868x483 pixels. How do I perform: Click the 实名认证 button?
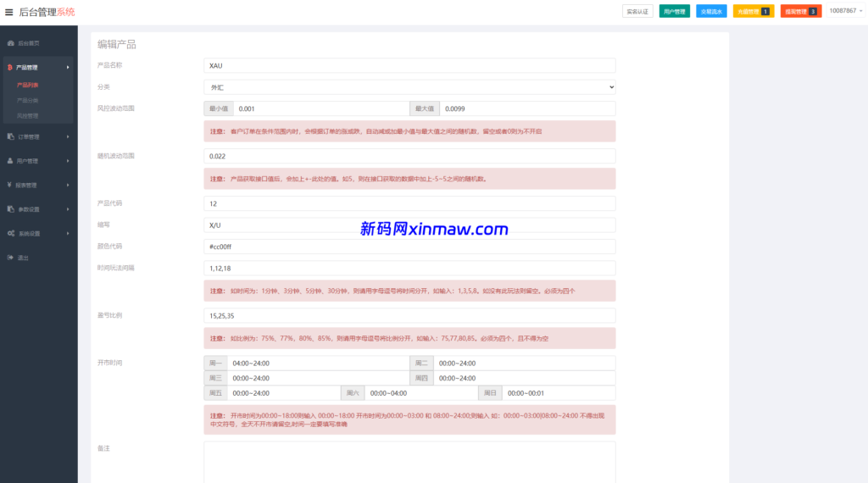coord(637,12)
